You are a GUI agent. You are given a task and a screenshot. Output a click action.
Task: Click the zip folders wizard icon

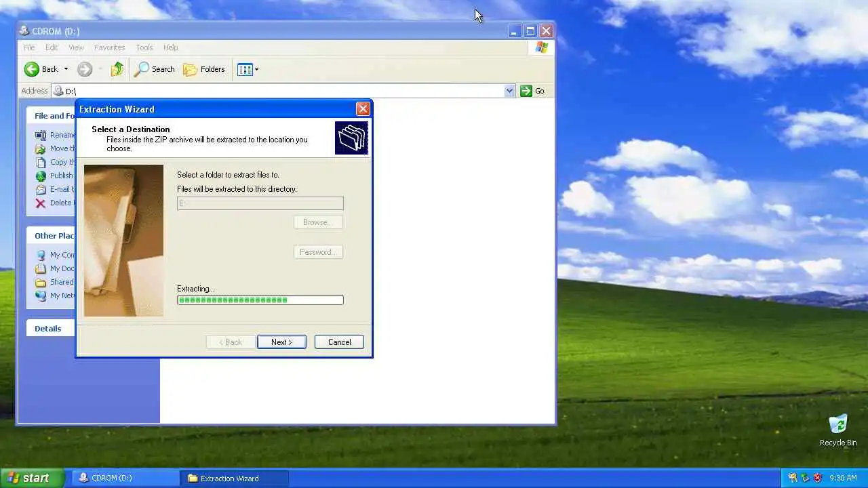click(351, 138)
